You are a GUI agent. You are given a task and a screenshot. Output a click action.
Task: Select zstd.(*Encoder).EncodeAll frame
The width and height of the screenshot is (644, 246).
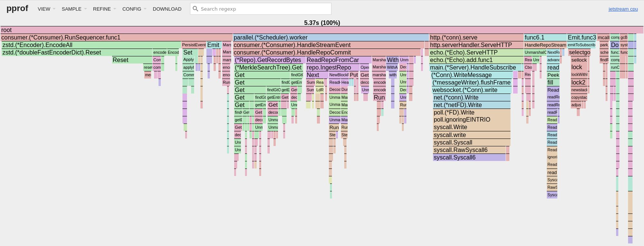click(91, 45)
